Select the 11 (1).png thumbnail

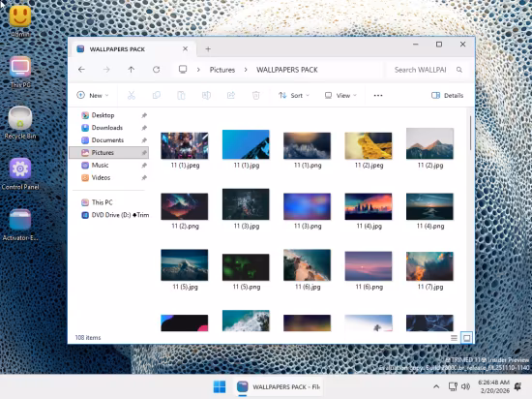tap(307, 145)
